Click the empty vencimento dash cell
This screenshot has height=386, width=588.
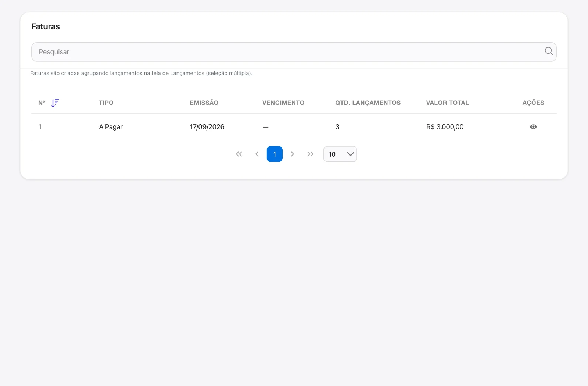[265, 127]
